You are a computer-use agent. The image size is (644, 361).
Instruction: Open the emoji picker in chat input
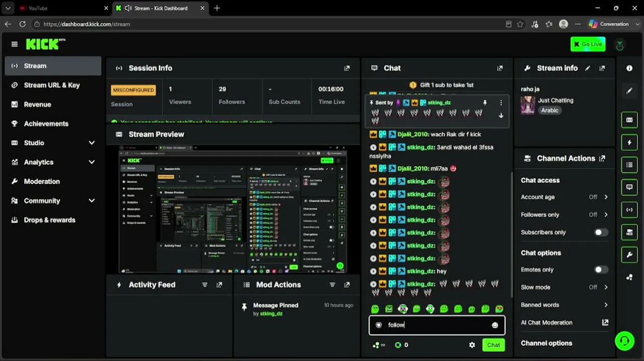pos(495,325)
